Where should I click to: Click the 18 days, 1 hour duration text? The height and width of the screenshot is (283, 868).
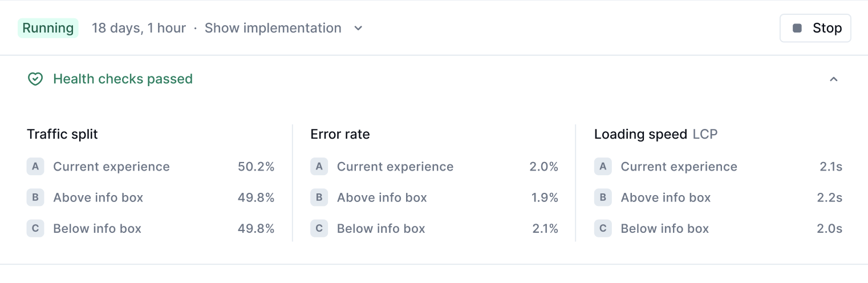[x=139, y=28]
